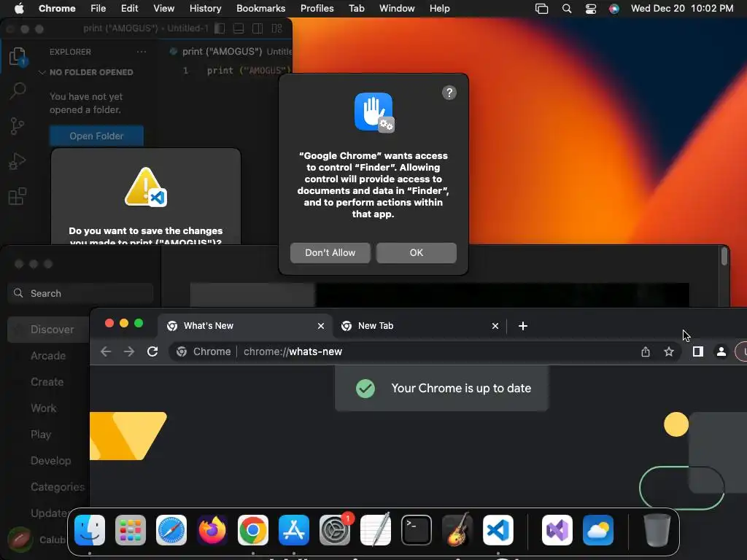Open the Apple menu

pyautogui.click(x=19, y=9)
